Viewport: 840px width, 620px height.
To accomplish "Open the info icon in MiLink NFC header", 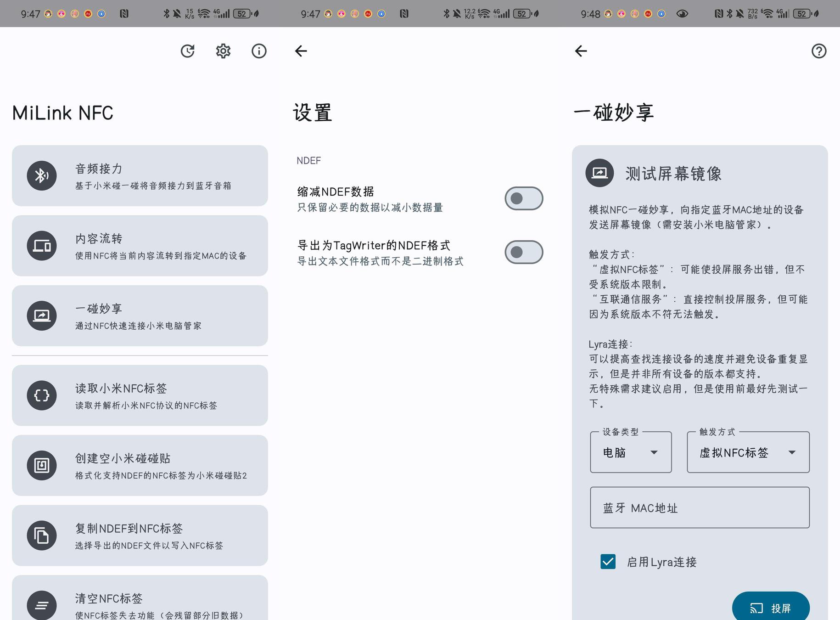I will pyautogui.click(x=259, y=51).
